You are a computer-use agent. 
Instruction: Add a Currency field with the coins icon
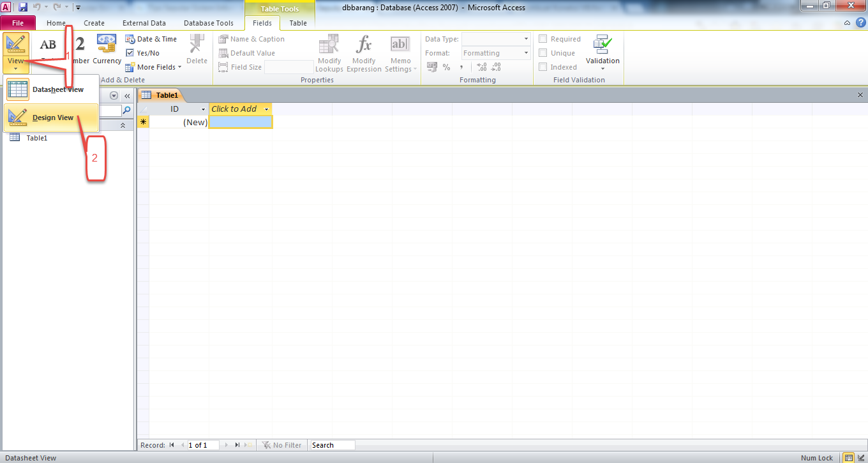107,43
